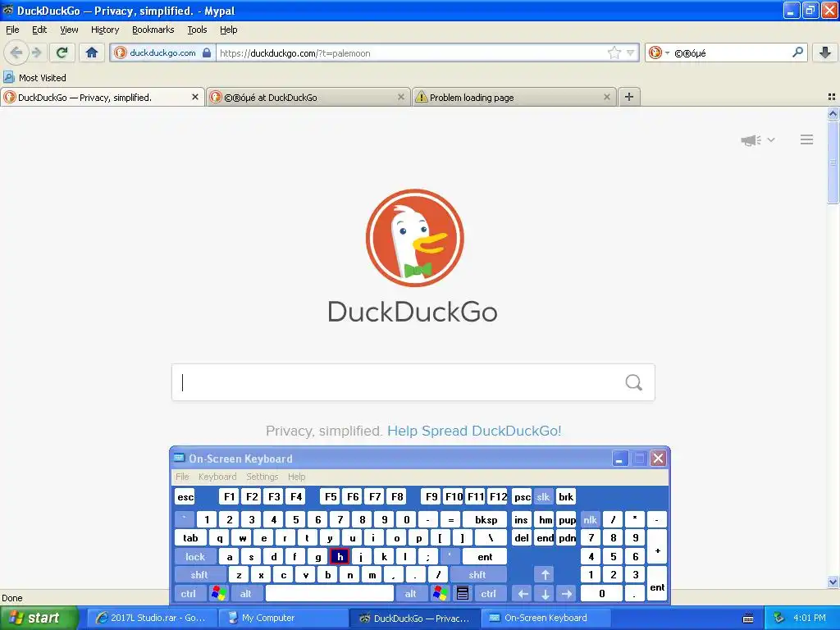The width and height of the screenshot is (840, 630).
Task: Click the keyboard tray icon in taskbar
Action: coord(748,619)
